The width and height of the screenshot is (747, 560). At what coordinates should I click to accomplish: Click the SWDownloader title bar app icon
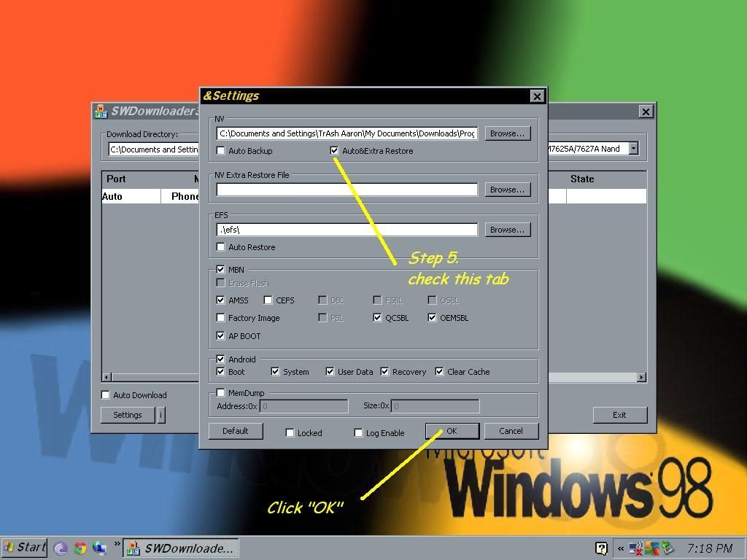(x=100, y=111)
